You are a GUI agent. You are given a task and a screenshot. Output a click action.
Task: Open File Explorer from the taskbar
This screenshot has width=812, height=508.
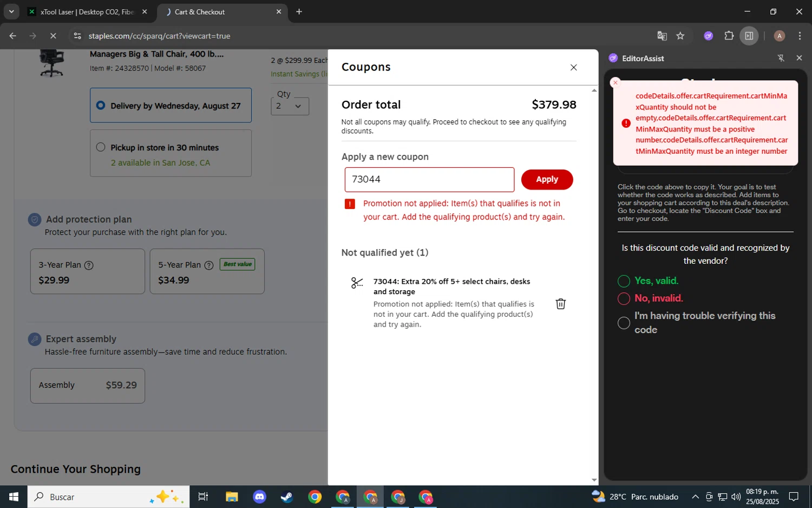[x=232, y=497]
